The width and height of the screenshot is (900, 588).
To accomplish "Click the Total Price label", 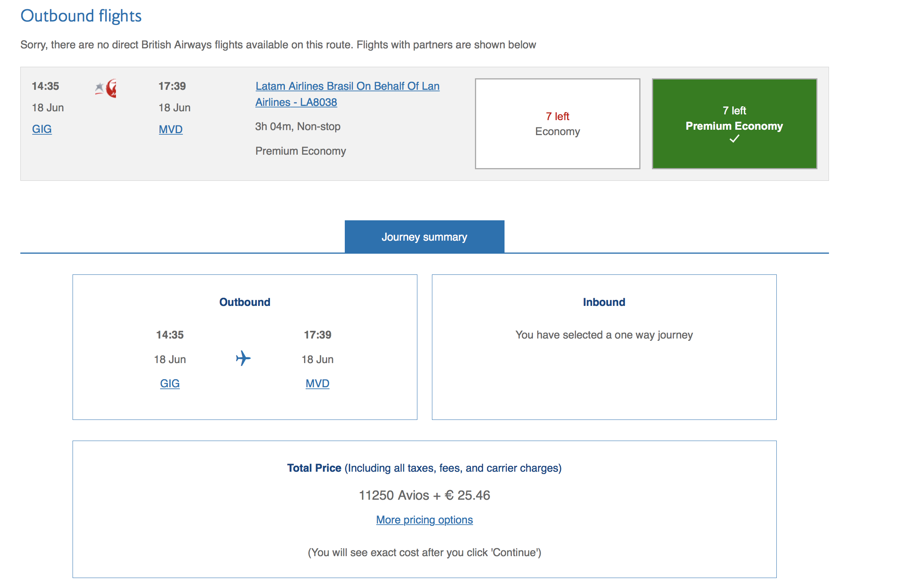I will coord(314,468).
